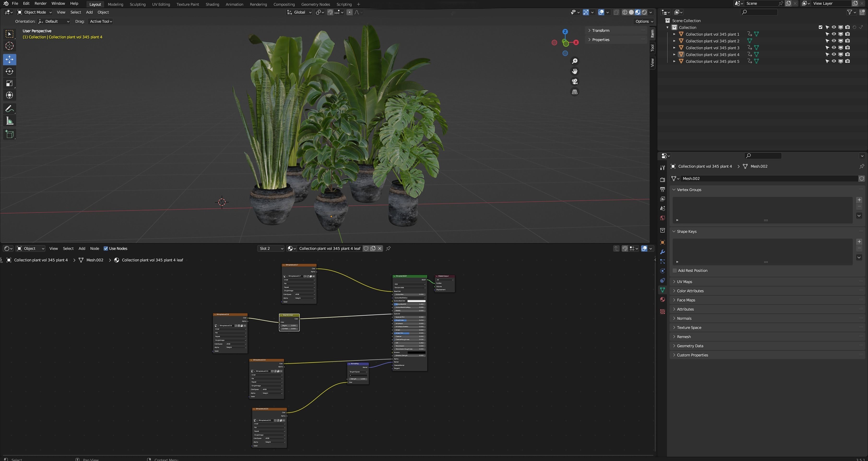Activate the Move tool

(x=9, y=59)
